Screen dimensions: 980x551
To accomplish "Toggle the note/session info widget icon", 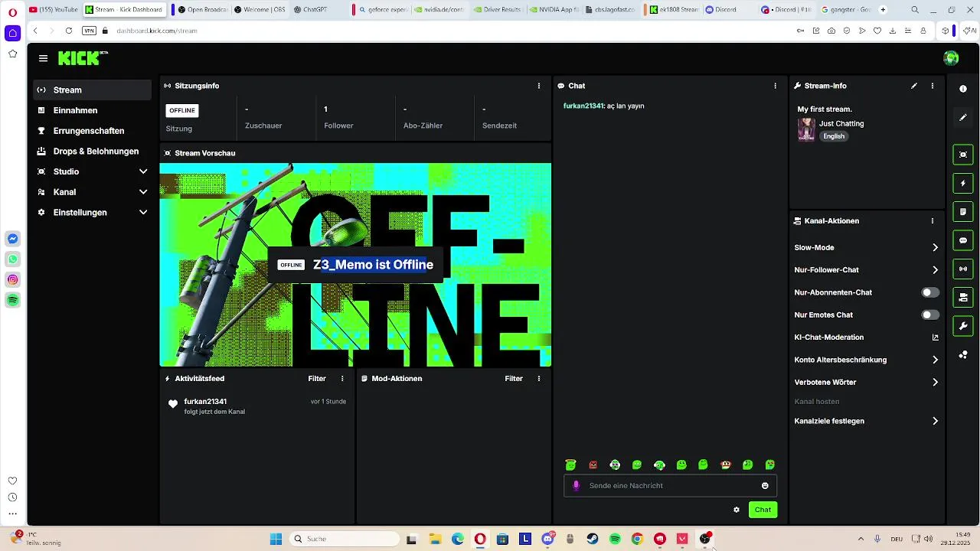I will coord(963,211).
